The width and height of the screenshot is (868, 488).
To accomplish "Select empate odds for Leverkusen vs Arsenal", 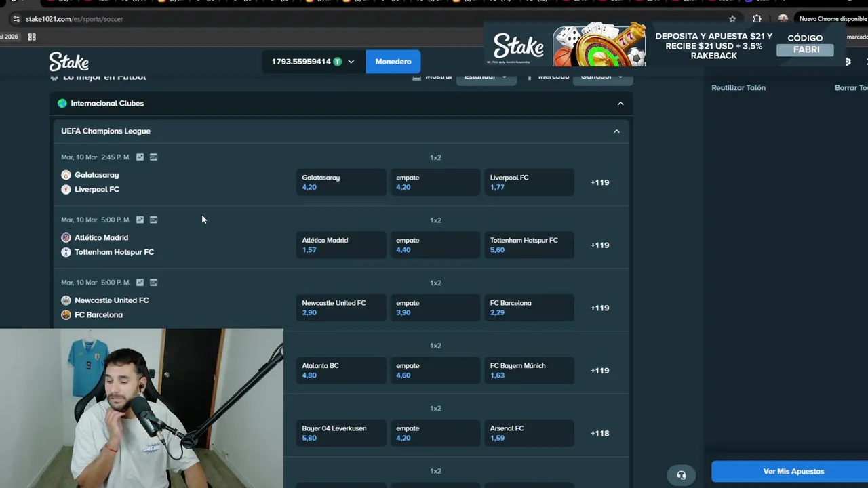I will [435, 433].
